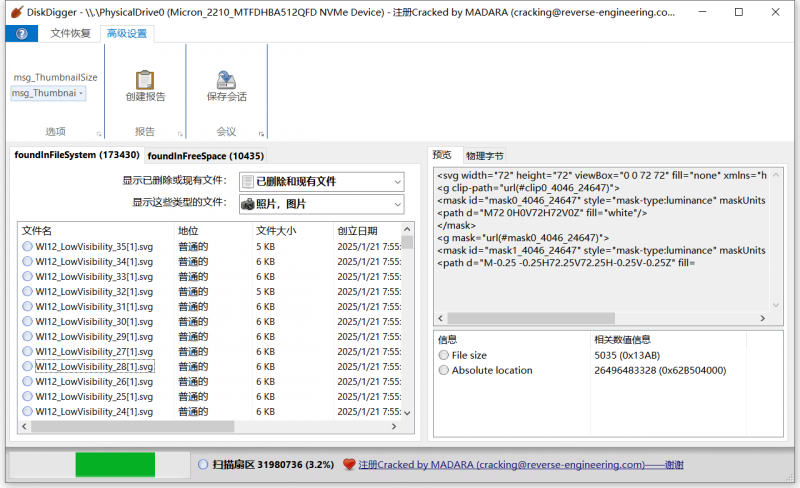The width and height of the screenshot is (800, 488).
Task: Open the 照片，图片 file type dropdown
Action: coord(321,204)
